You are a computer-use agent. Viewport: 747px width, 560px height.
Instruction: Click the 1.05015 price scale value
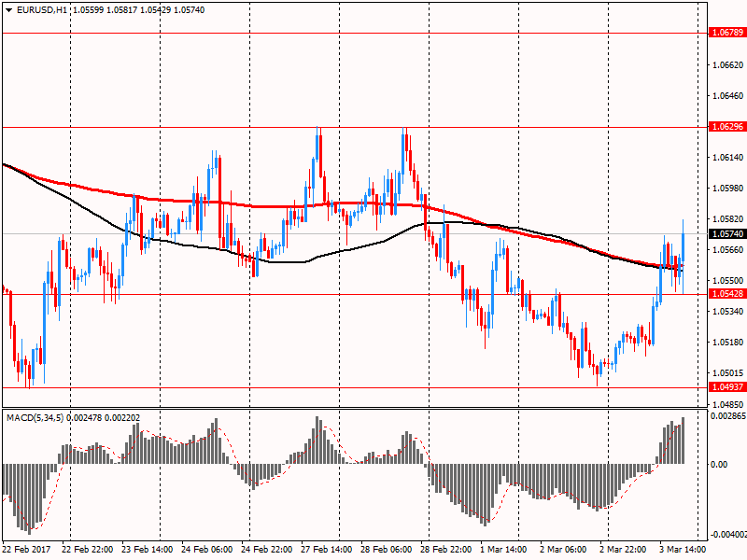(728, 372)
